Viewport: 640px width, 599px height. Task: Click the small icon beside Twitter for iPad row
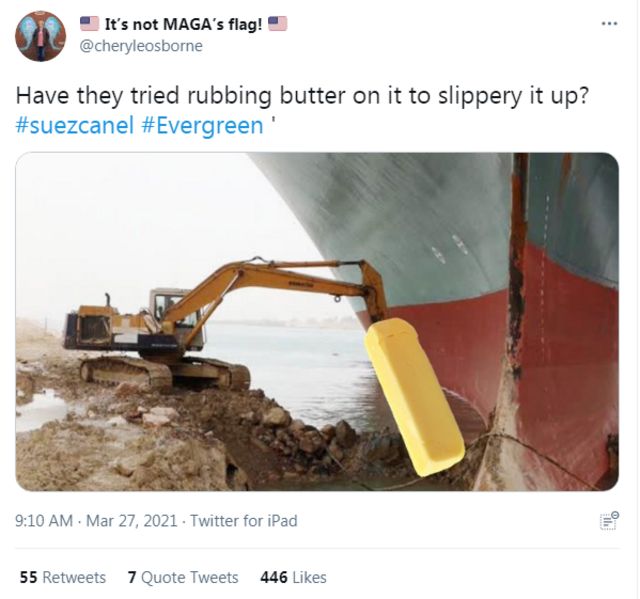(x=609, y=521)
